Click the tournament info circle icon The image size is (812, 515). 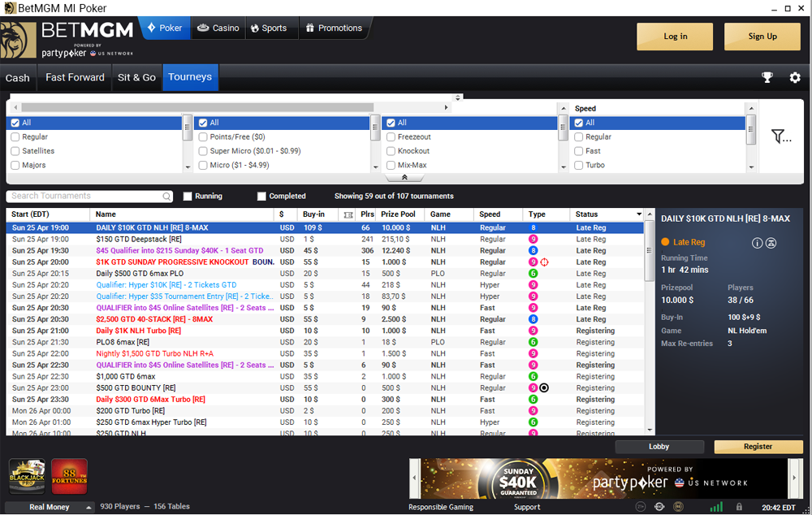coord(757,243)
